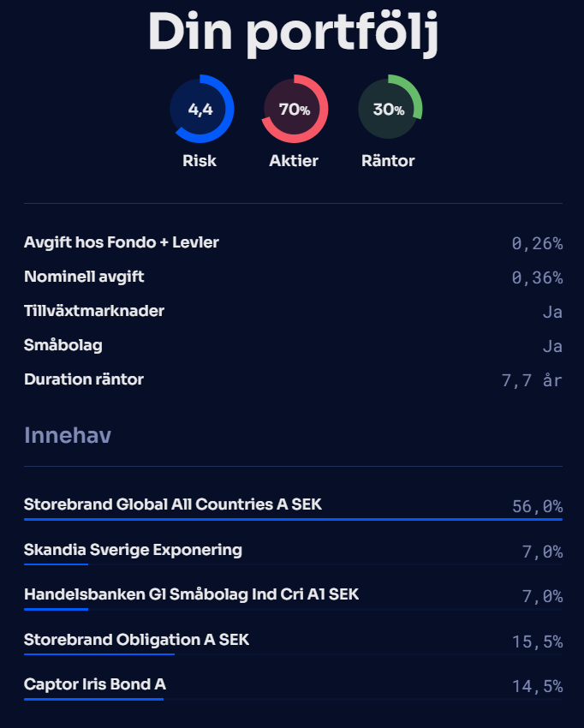Click the Tillväxtmarknader Ja value
The width and height of the screenshot is (584, 728).
click(x=551, y=312)
